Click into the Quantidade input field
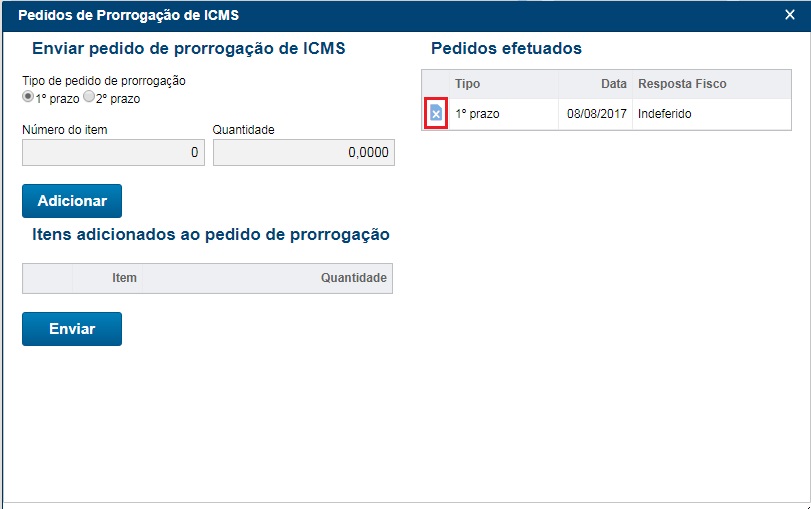The width and height of the screenshot is (811, 509). 303,152
